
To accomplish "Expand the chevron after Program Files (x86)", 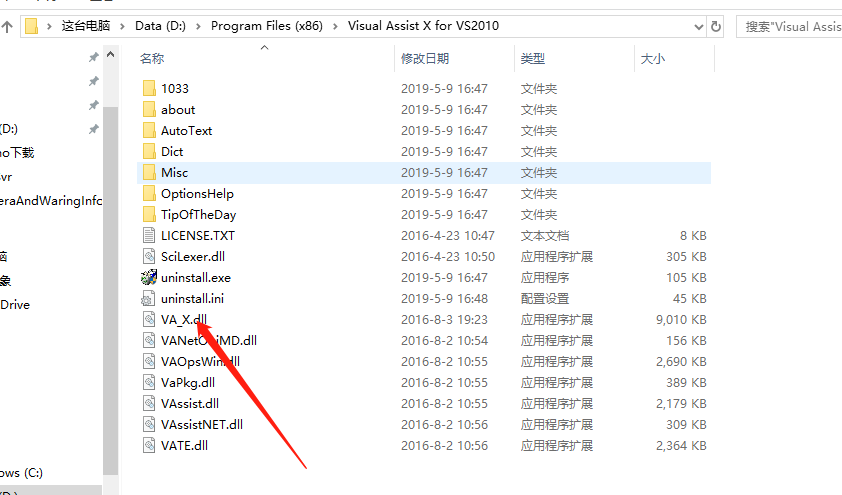I will 337,26.
